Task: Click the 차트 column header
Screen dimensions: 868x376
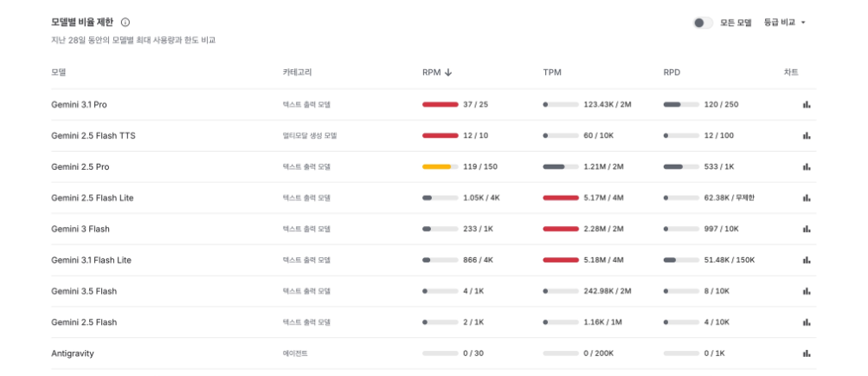Action: click(791, 72)
